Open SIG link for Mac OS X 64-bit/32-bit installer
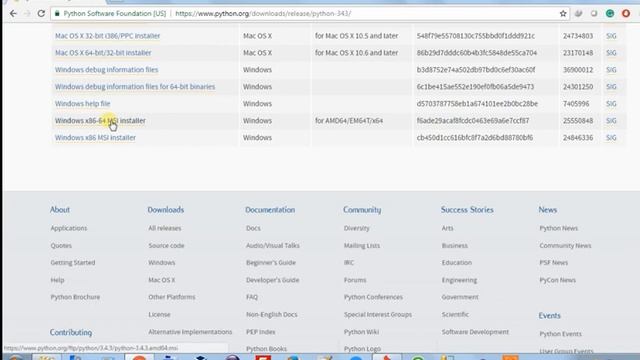The image size is (640, 360). click(611, 53)
